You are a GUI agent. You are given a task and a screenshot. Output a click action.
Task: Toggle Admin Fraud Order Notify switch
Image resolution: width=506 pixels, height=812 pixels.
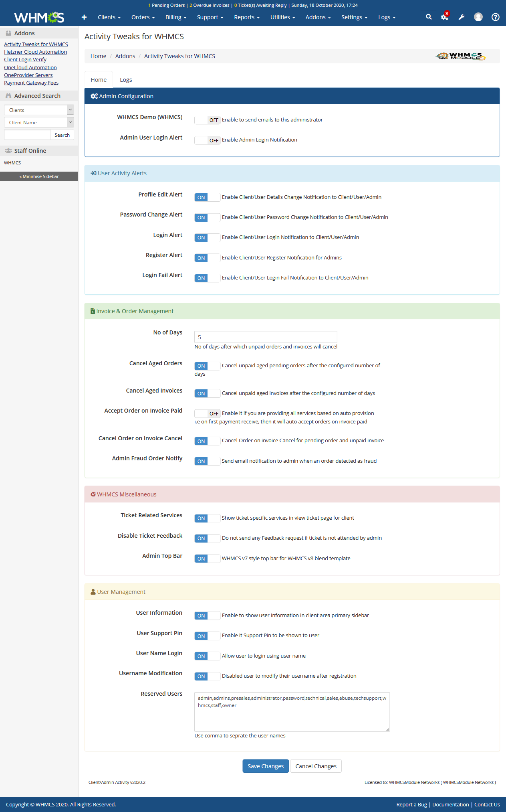coord(207,461)
